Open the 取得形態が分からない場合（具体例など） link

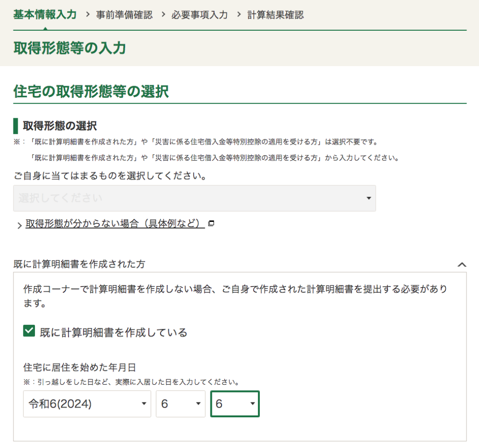pyautogui.click(x=115, y=224)
